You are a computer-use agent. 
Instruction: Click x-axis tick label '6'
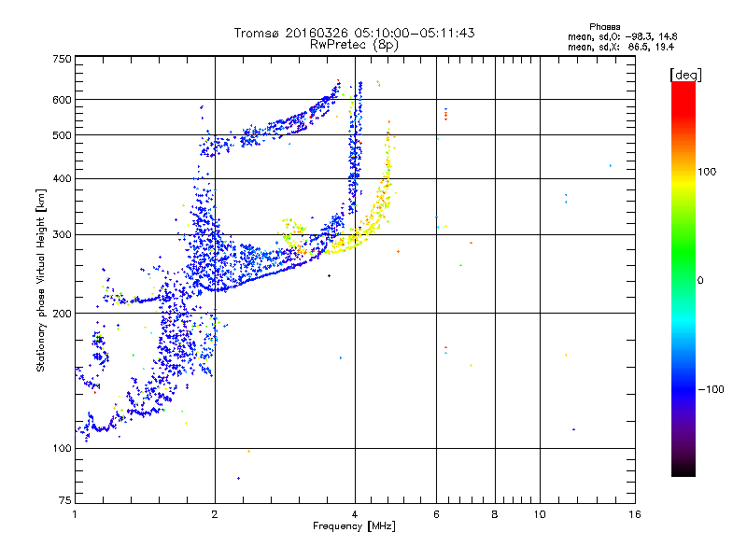point(436,514)
